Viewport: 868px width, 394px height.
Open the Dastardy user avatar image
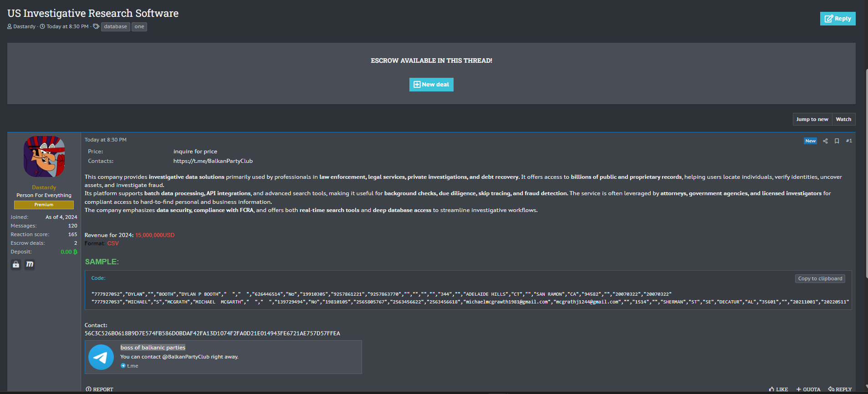[x=44, y=157]
